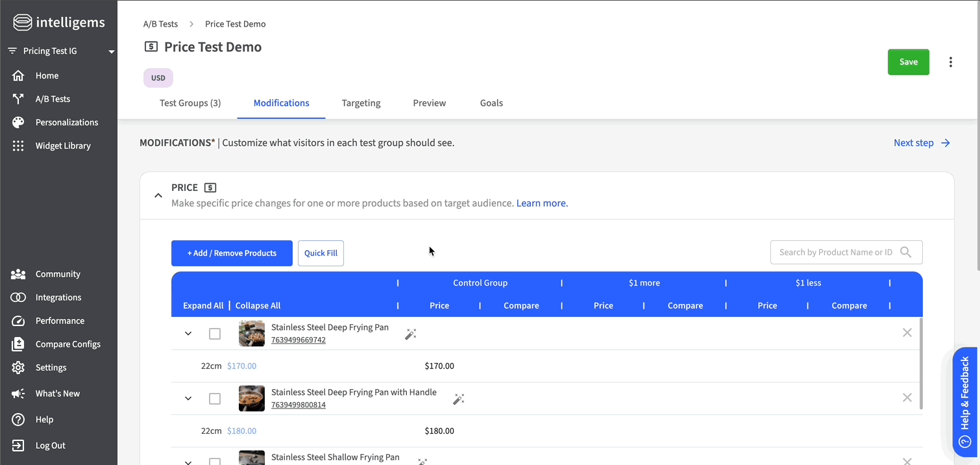Open the Pricing Test IG store dropdown
980x465 pixels.
click(62, 51)
